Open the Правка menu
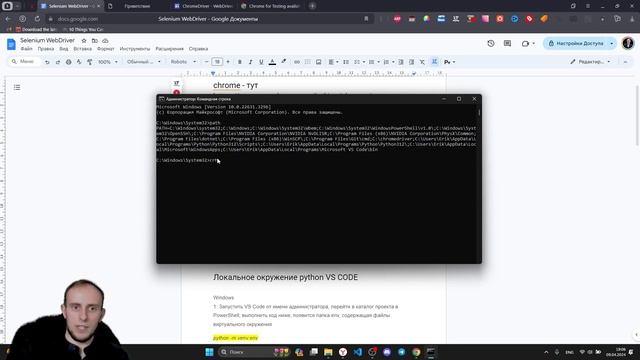The image size is (640, 360). pos(46,49)
